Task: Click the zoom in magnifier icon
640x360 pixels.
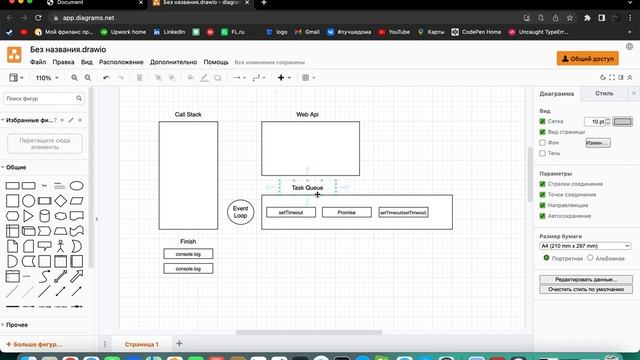Action: click(x=74, y=78)
